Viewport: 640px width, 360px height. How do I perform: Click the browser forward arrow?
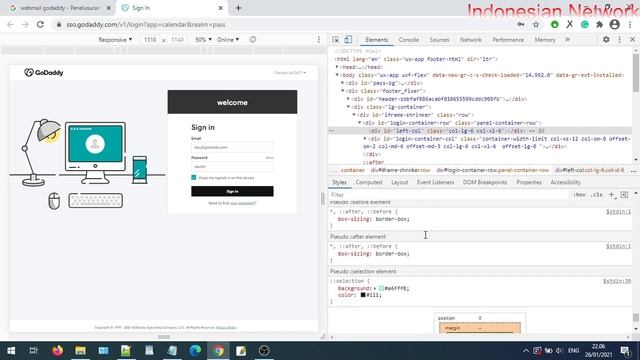tap(25, 24)
